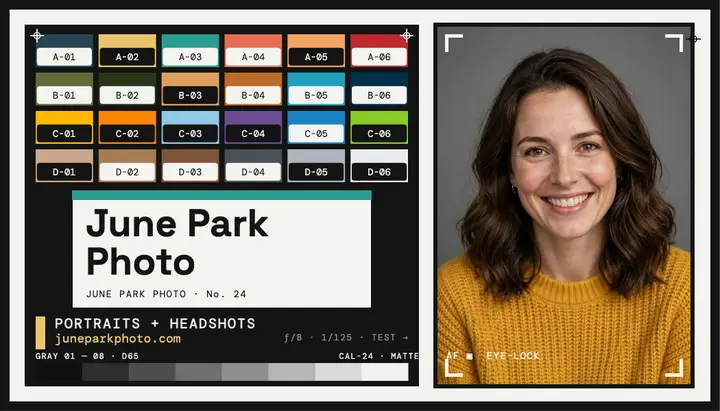Choose the B-01 olive green swatch
Screen dimensions: 720x411
click(x=64, y=89)
